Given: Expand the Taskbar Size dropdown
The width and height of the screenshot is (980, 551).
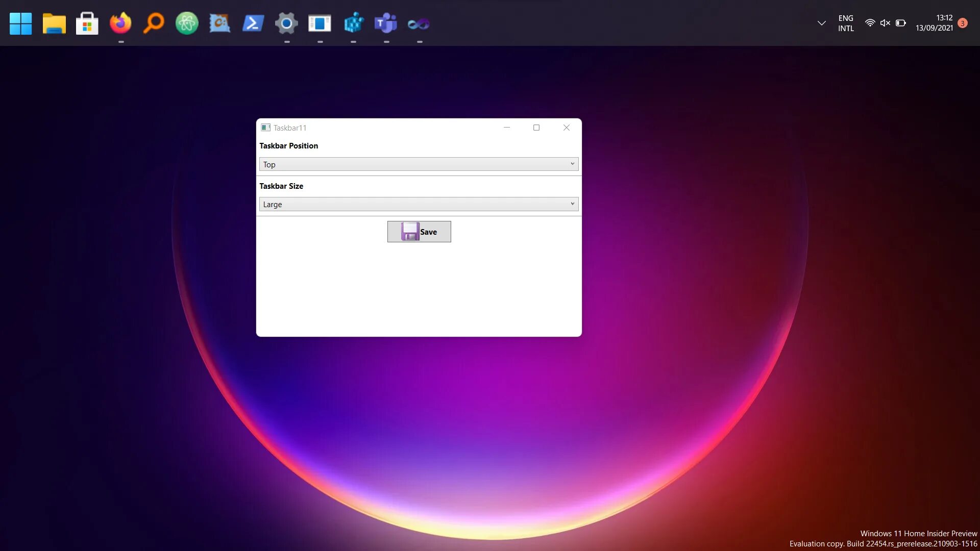Looking at the screenshot, I should point(419,204).
